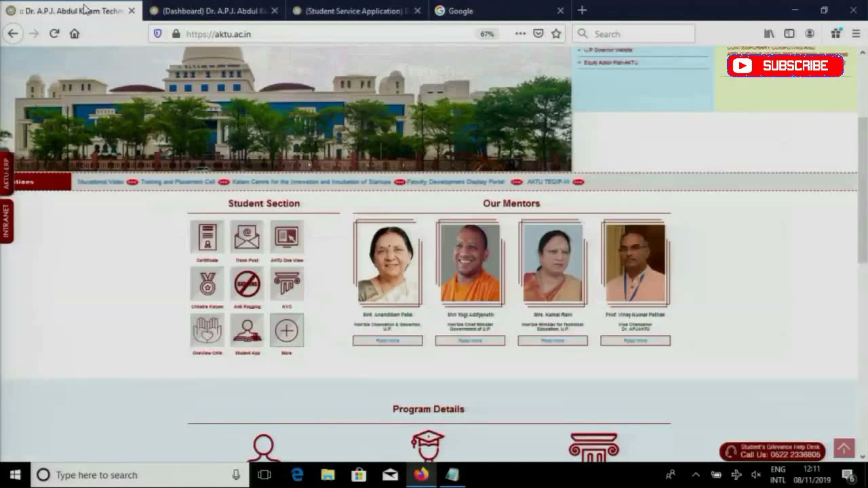Click the muted volume tray icon
The image size is (868, 488).
point(756,474)
